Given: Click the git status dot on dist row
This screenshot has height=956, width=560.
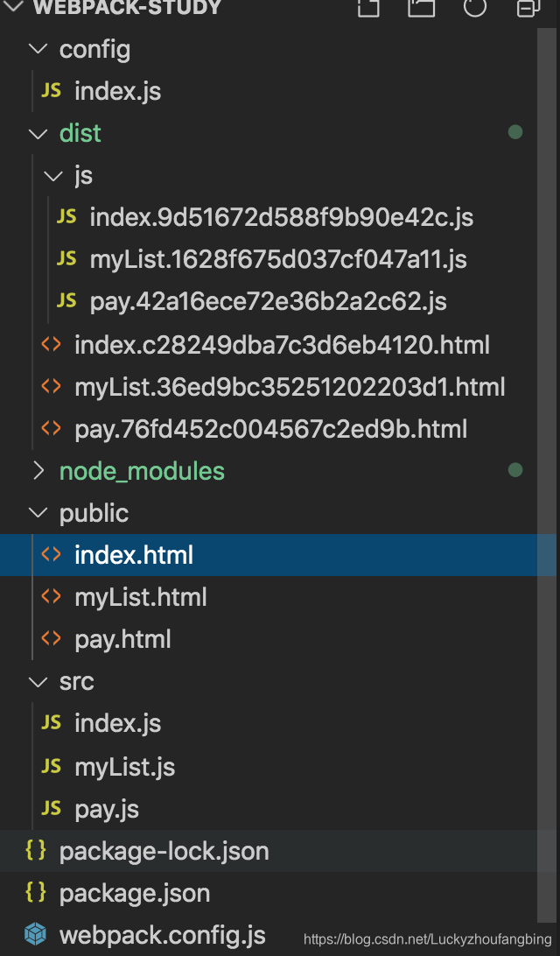Looking at the screenshot, I should tap(515, 131).
